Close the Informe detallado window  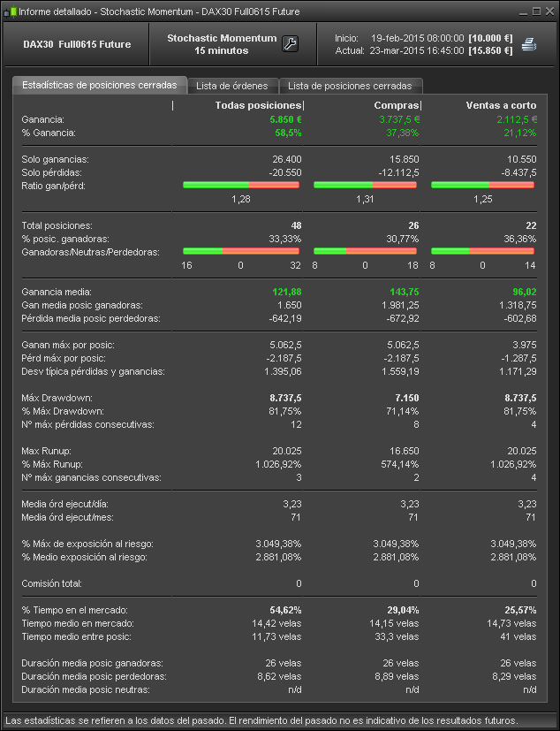pyautogui.click(x=549, y=11)
